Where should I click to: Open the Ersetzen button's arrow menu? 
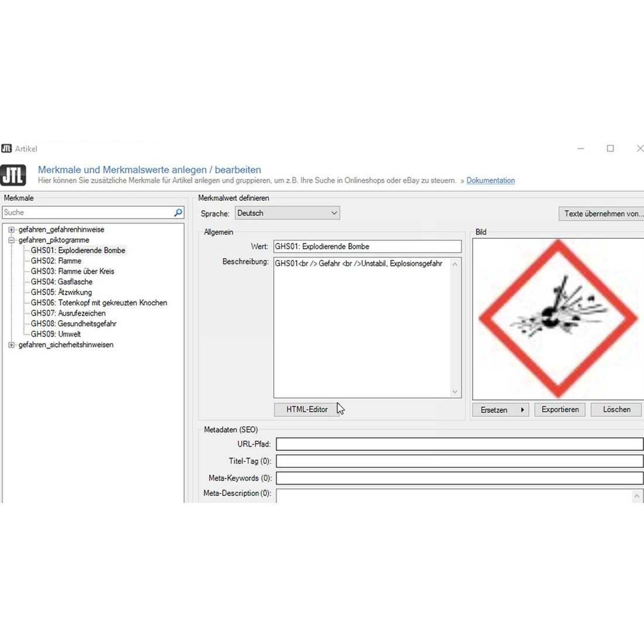[x=522, y=409]
